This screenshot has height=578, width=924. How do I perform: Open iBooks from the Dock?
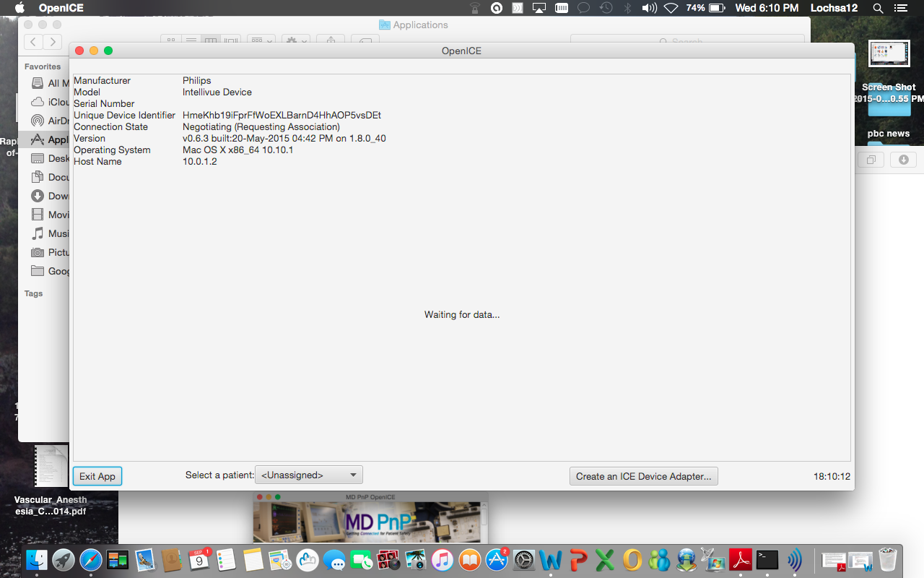[x=469, y=559]
